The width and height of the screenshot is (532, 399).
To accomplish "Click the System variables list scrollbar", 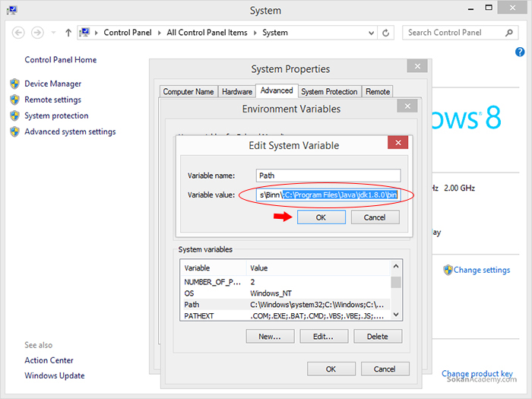I will 396,296.
